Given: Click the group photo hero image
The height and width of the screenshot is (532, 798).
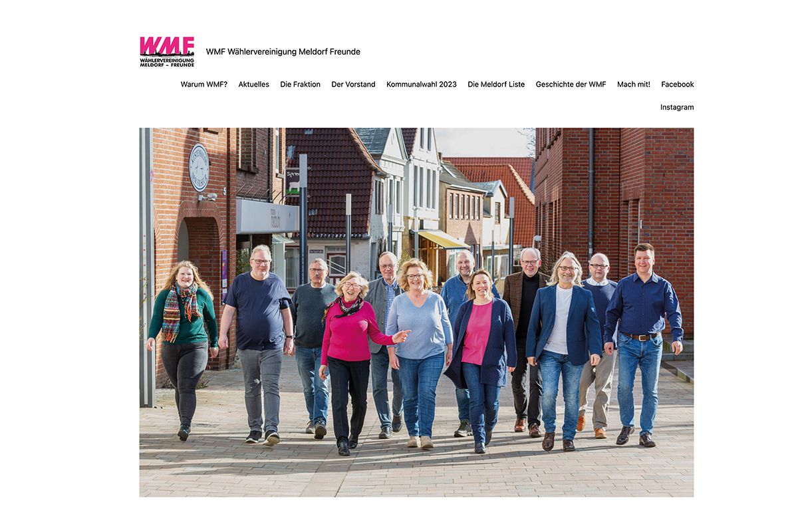Looking at the screenshot, I should pos(416,313).
